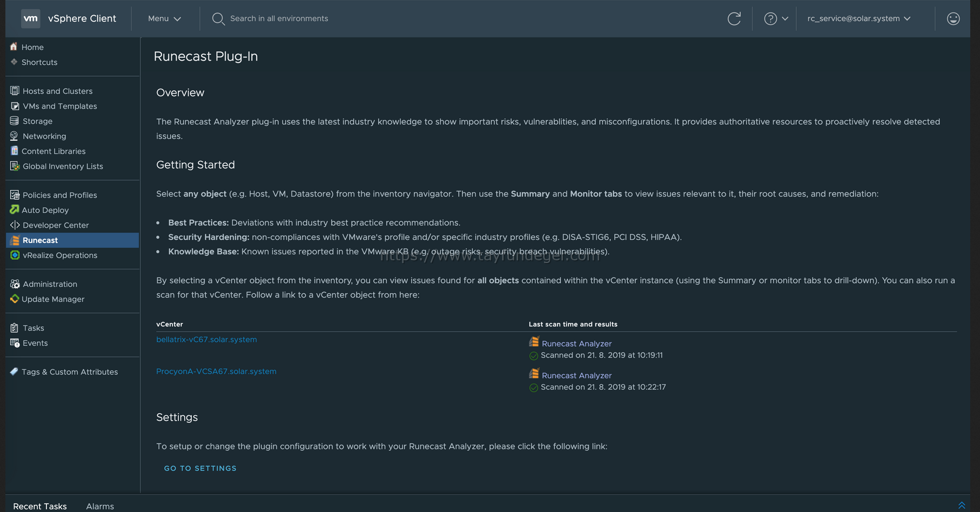Screen dimensions: 980x512
Task: Click the vRealize Operations icon
Action: point(15,255)
